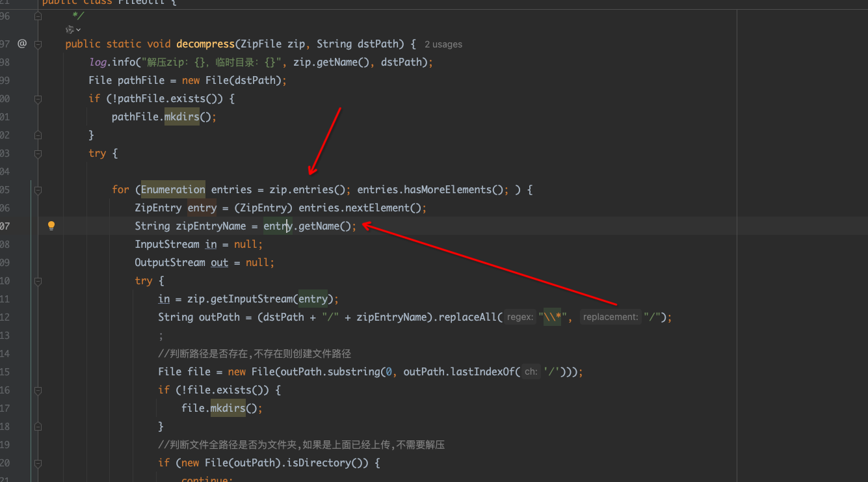The image size is (868, 482).
Task: Fold the isDirectory if block
Action: pos(38,463)
